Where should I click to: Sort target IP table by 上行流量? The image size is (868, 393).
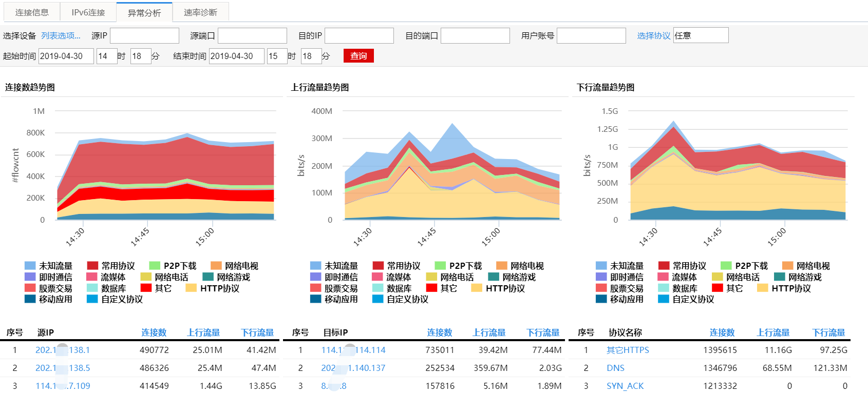pyautogui.click(x=489, y=332)
